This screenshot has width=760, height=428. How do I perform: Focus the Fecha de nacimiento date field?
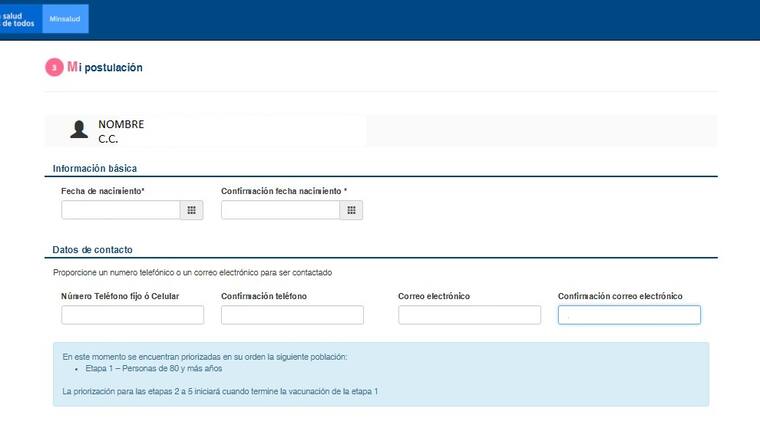[x=120, y=210]
